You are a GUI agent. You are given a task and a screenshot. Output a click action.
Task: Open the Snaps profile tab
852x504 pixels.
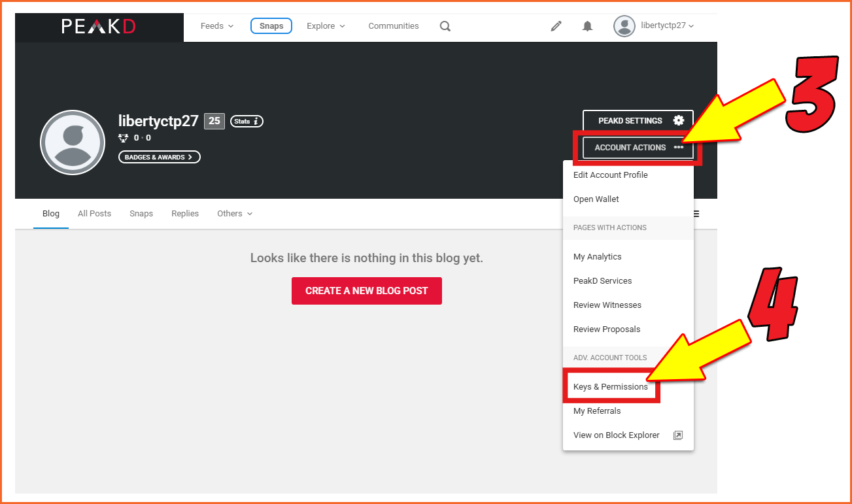(x=141, y=214)
